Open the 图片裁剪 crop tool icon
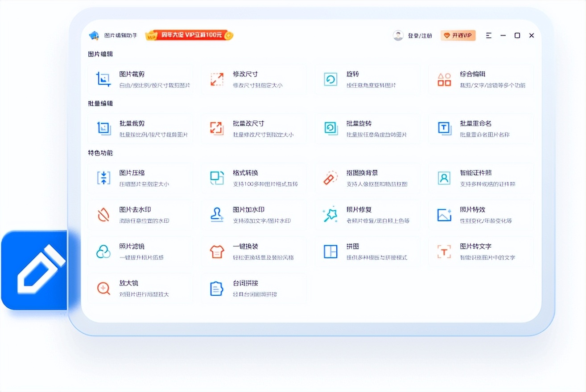Screen dimensions: 586x392 pyautogui.click(x=103, y=79)
